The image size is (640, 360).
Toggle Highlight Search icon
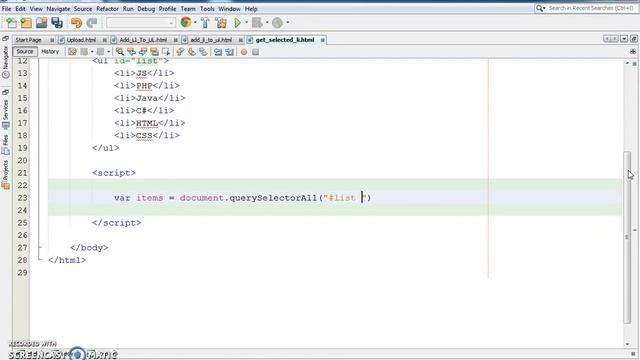154,52
